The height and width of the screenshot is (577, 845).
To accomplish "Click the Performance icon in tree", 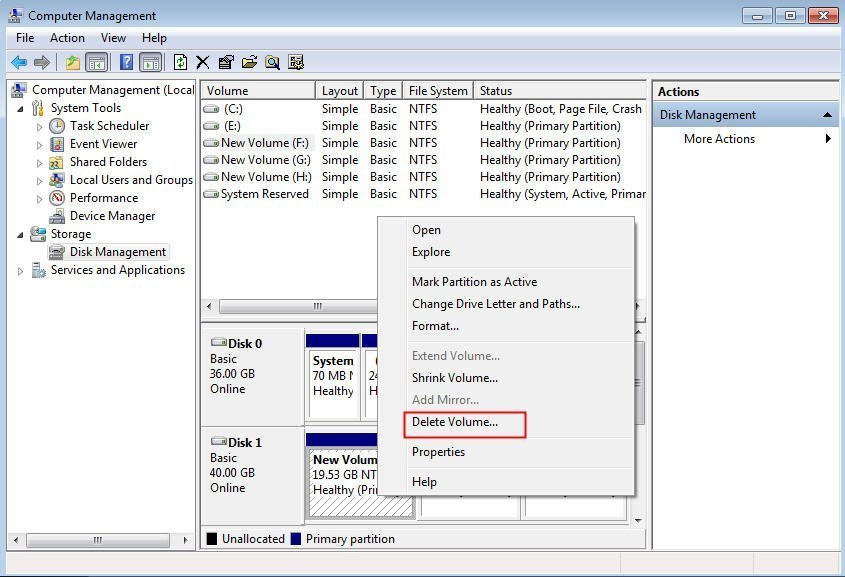I will pyautogui.click(x=57, y=198).
